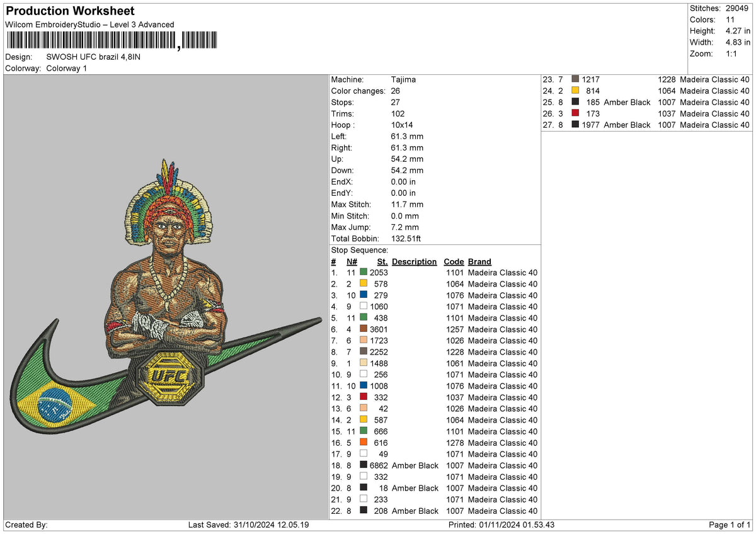Click the 'Printed: 01/11/2024 01.53.43' footer text
The width and height of the screenshot is (756, 534).
[x=501, y=525]
